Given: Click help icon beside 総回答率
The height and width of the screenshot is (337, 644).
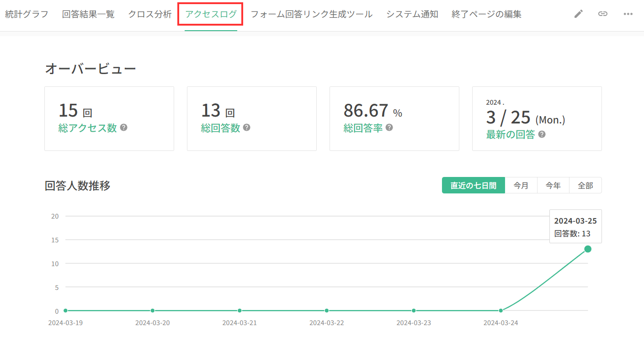Looking at the screenshot, I should pos(389,128).
